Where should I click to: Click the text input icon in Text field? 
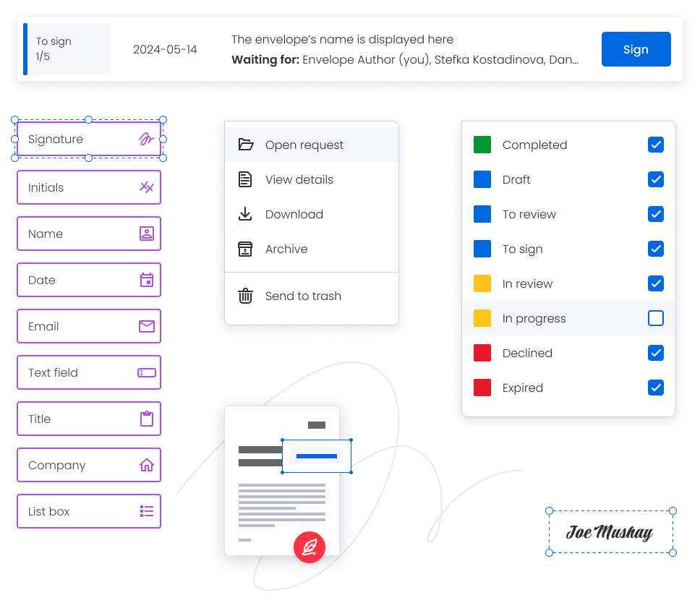pos(146,373)
